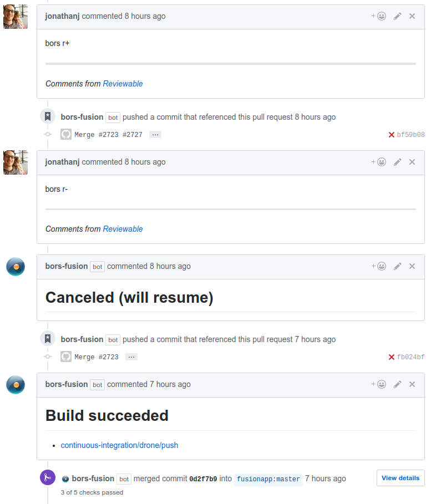431x504 pixels.
Task: Open the Reviewable link under bors r+
Action: [123, 84]
